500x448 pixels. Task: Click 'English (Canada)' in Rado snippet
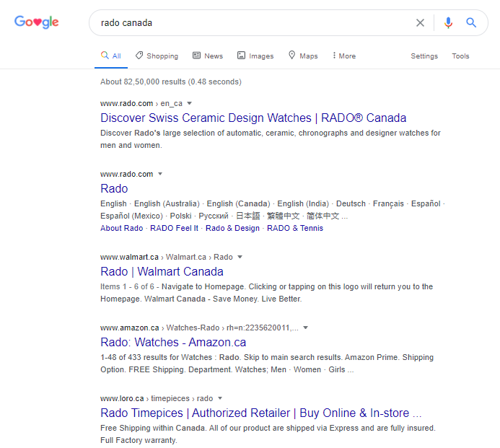click(238, 203)
